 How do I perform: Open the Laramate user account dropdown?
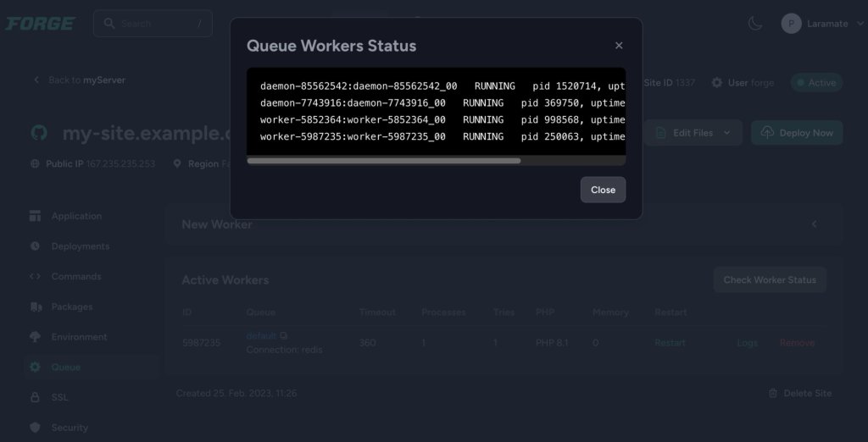822,24
